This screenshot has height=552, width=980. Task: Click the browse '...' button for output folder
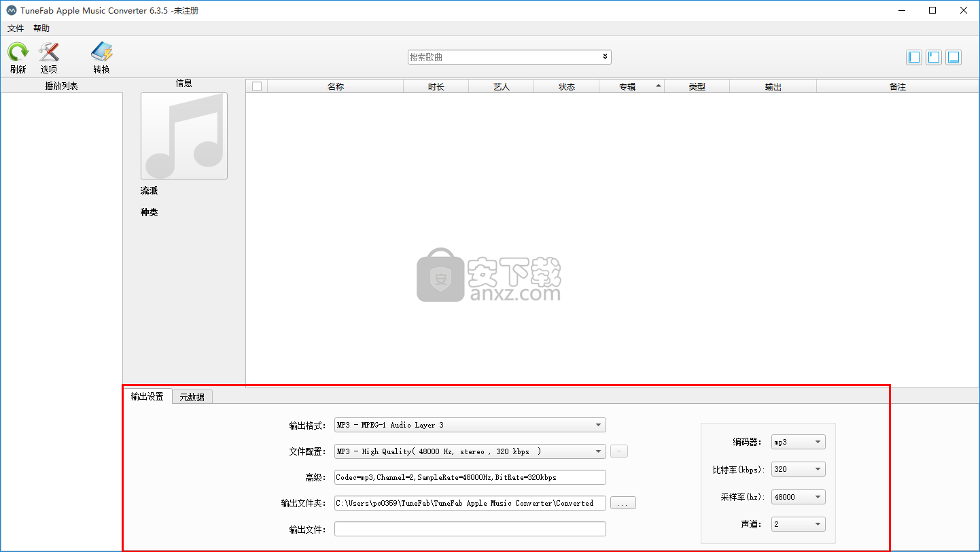pyautogui.click(x=623, y=503)
